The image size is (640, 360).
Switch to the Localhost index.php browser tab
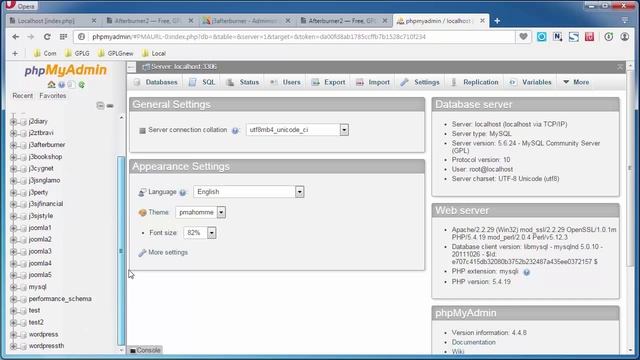click(x=53, y=21)
